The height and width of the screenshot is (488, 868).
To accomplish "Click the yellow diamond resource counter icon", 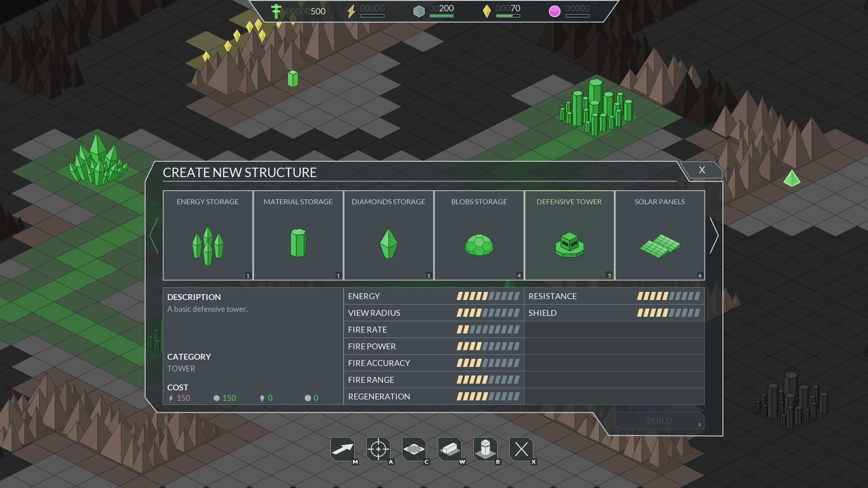I will point(486,11).
